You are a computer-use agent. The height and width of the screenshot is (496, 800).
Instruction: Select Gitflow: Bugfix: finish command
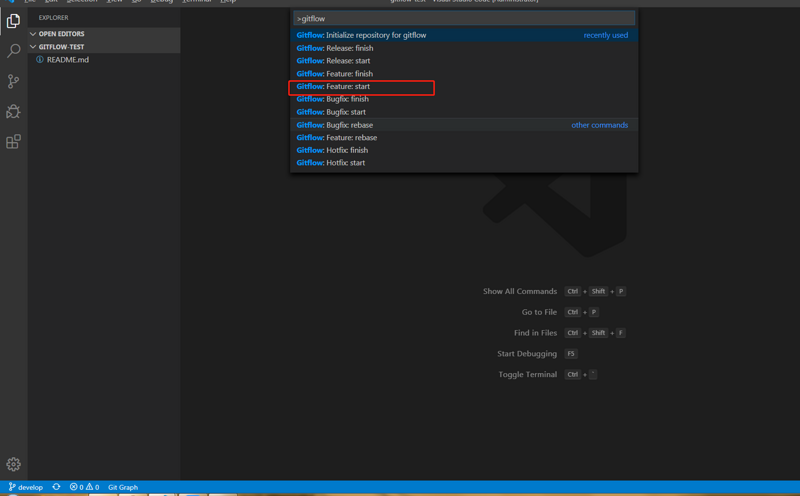(x=464, y=99)
